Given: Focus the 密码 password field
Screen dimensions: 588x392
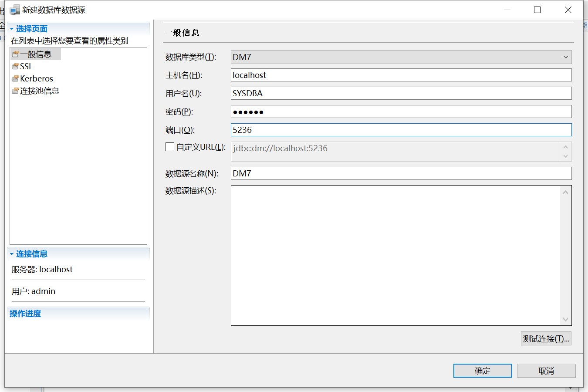Looking at the screenshot, I should [401, 112].
